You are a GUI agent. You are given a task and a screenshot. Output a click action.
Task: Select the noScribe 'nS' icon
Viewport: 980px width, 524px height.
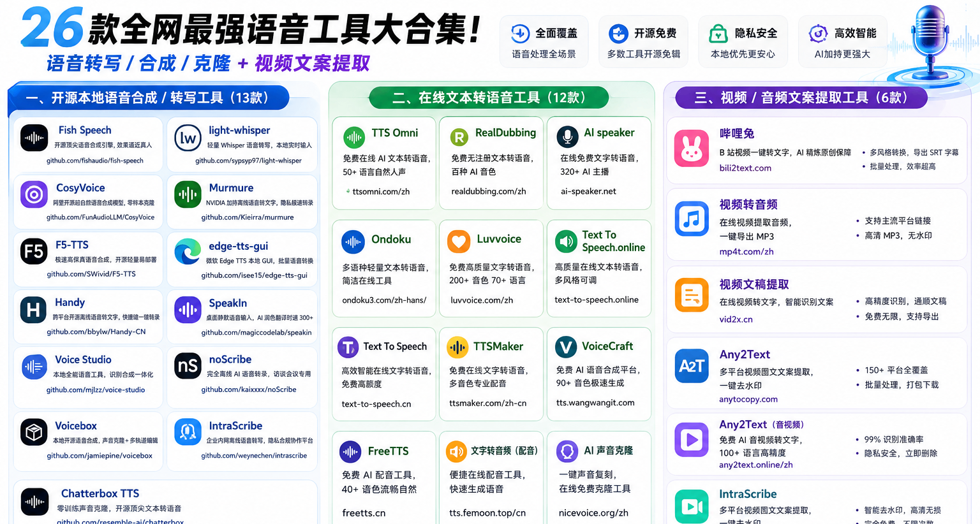pyautogui.click(x=188, y=367)
